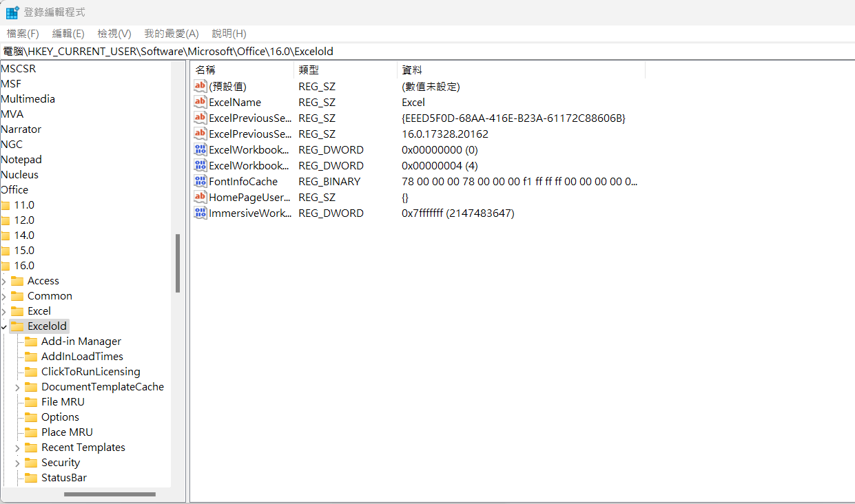Viewport: 855px width, 504px height.
Task: Expand the Access key chevron
Action: click(x=4, y=281)
